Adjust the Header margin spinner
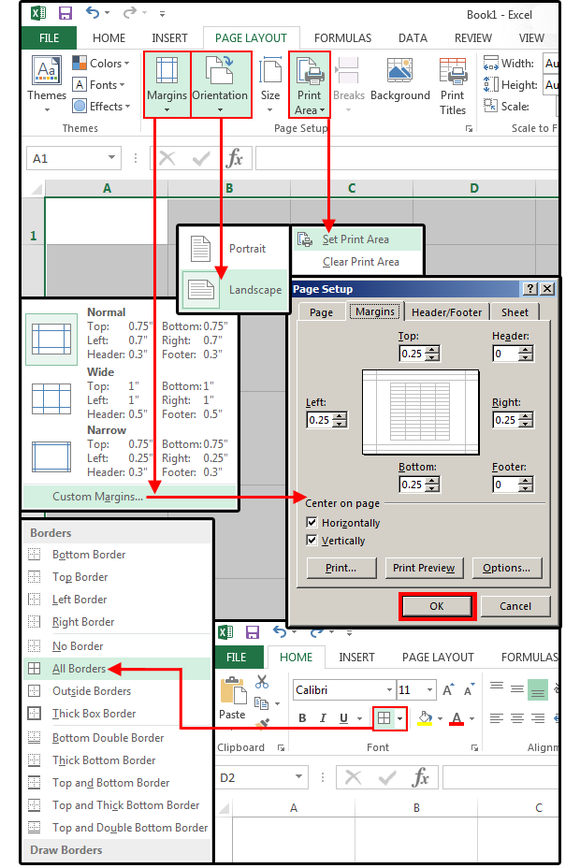 click(527, 354)
